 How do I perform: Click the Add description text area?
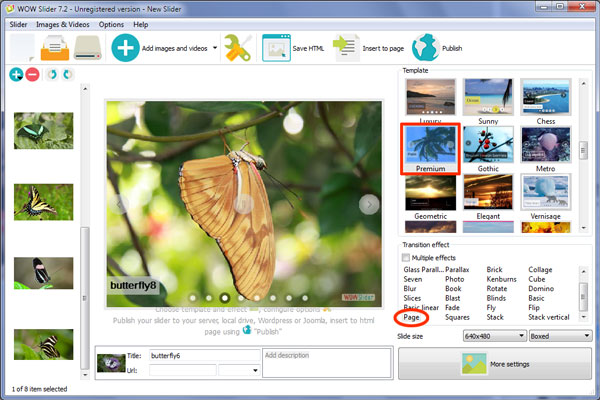pyautogui.click(x=326, y=362)
